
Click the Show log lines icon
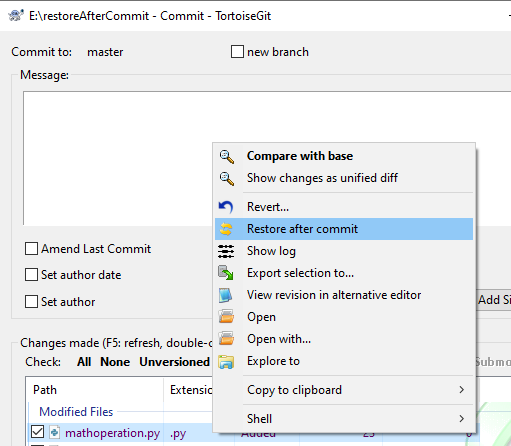226,251
